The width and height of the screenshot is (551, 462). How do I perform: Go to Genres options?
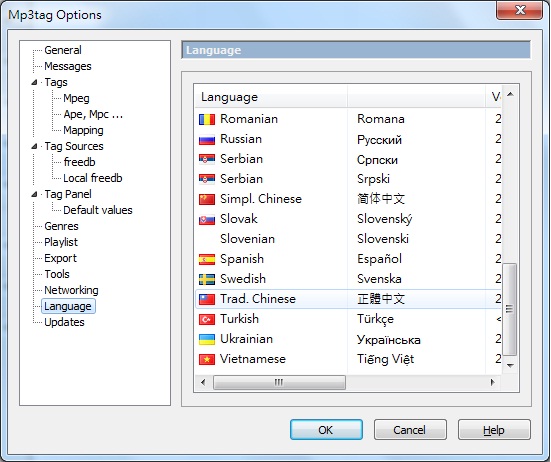pyautogui.click(x=61, y=226)
